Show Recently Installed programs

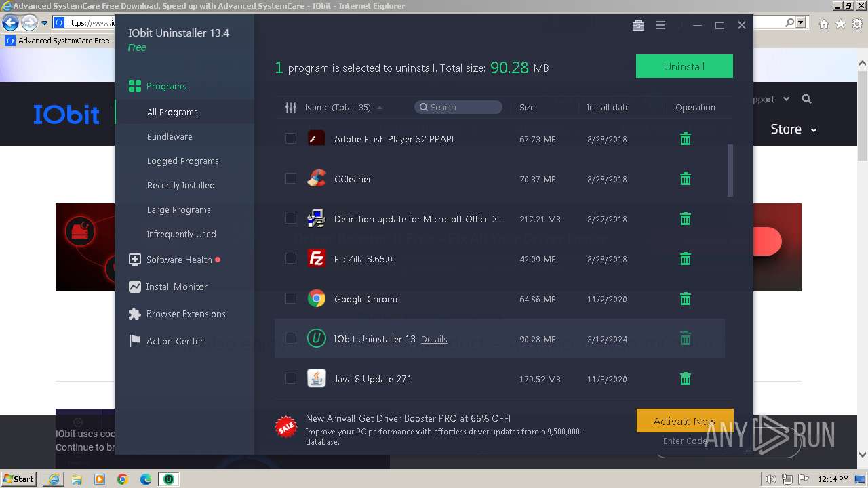[x=181, y=185]
